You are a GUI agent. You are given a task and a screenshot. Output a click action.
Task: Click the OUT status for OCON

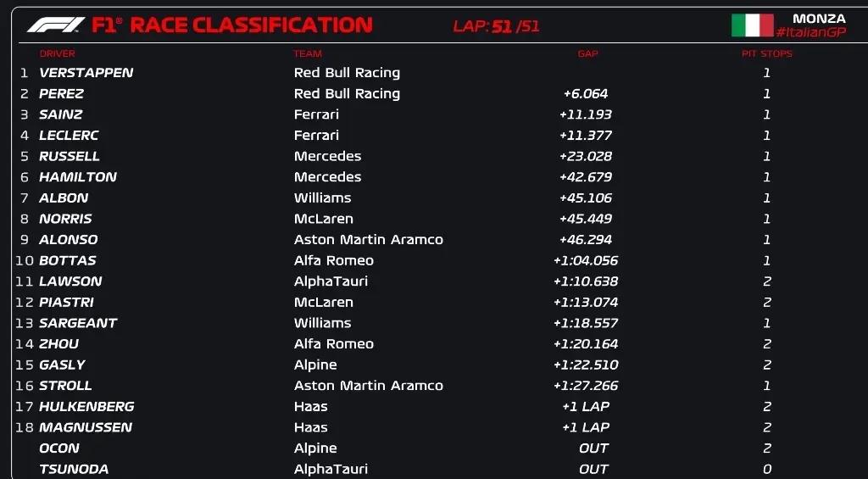pos(593,448)
